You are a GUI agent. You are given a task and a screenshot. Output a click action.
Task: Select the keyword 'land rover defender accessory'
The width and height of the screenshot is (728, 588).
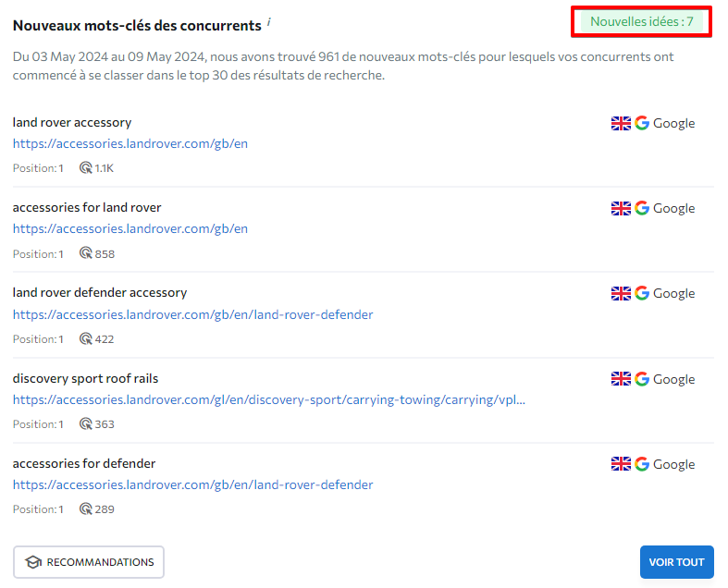pyautogui.click(x=100, y=293)
